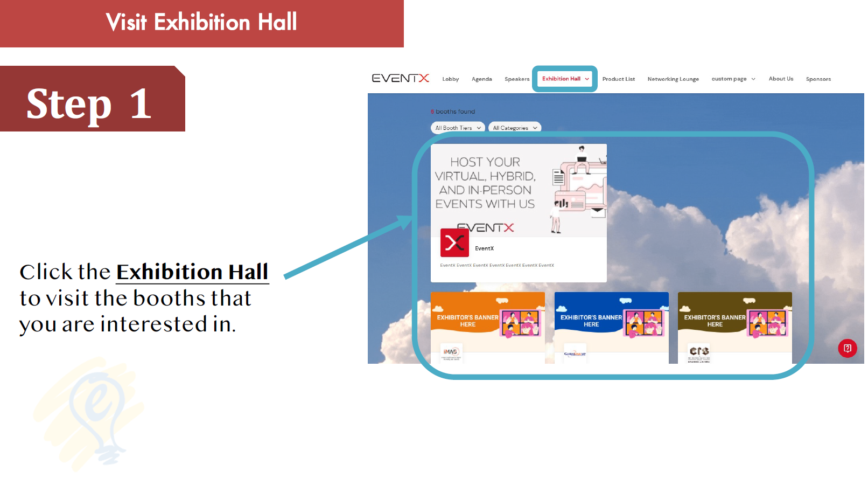Click the CIS exhibitor logo

(699, 353)
